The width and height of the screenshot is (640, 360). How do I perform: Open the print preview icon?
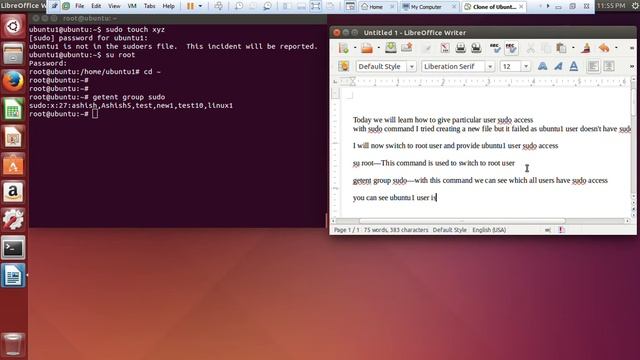tap(476, 48)
